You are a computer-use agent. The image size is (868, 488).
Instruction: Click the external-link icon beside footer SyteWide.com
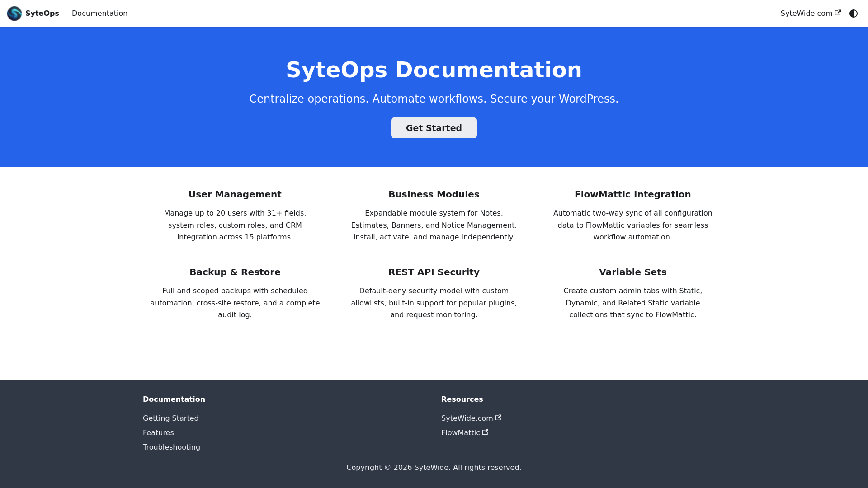click(x=498, y=418)
